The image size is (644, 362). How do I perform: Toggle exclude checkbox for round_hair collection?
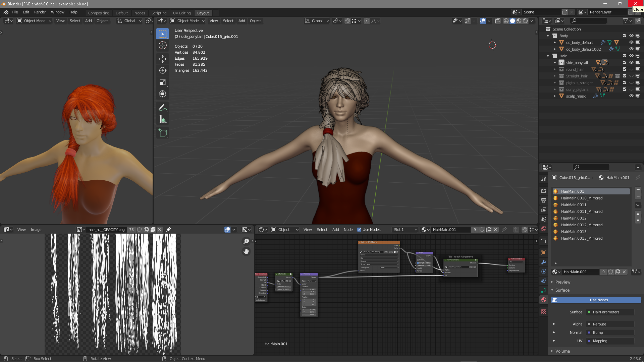(625, 69)
